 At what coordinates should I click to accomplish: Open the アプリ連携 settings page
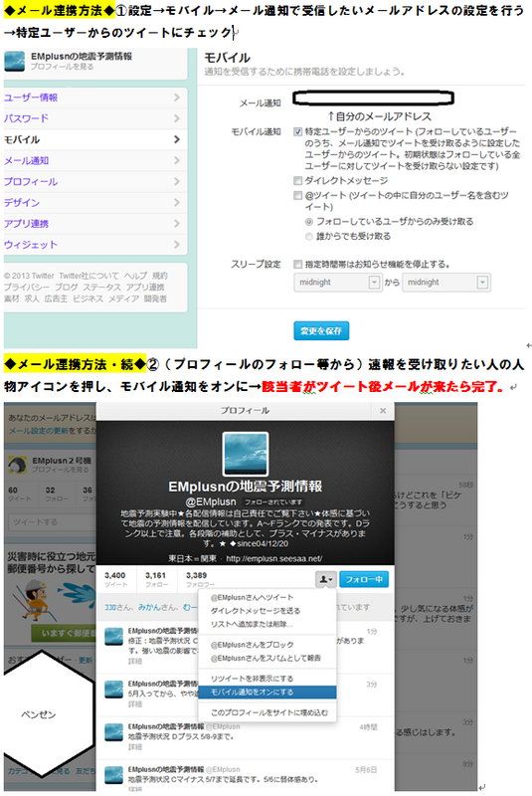point(94,224)
